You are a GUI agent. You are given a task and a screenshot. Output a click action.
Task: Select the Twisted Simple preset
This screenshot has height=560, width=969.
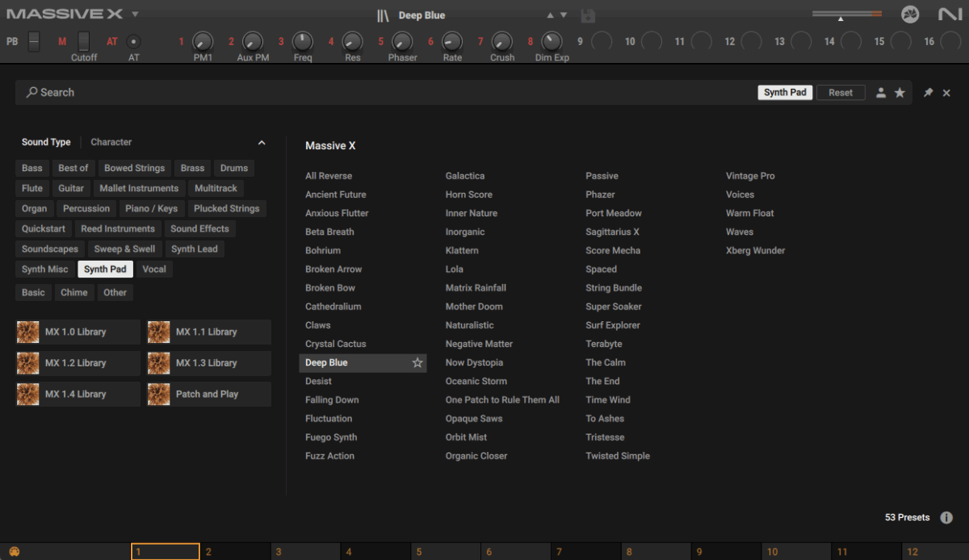[x=618, y=457]
